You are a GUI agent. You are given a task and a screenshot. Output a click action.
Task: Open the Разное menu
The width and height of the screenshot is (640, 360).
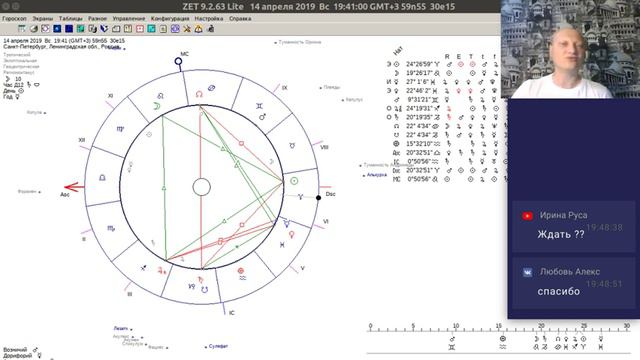point(98,18)
